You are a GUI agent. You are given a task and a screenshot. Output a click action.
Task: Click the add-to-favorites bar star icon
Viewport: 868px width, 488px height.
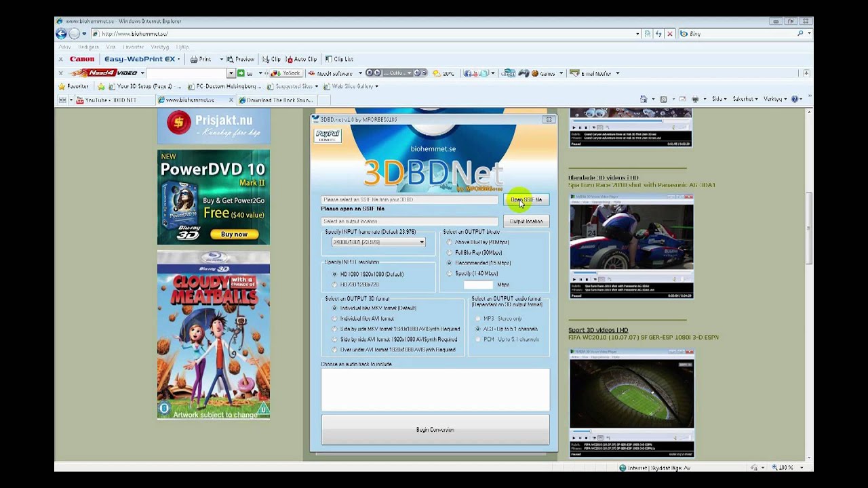101,86
